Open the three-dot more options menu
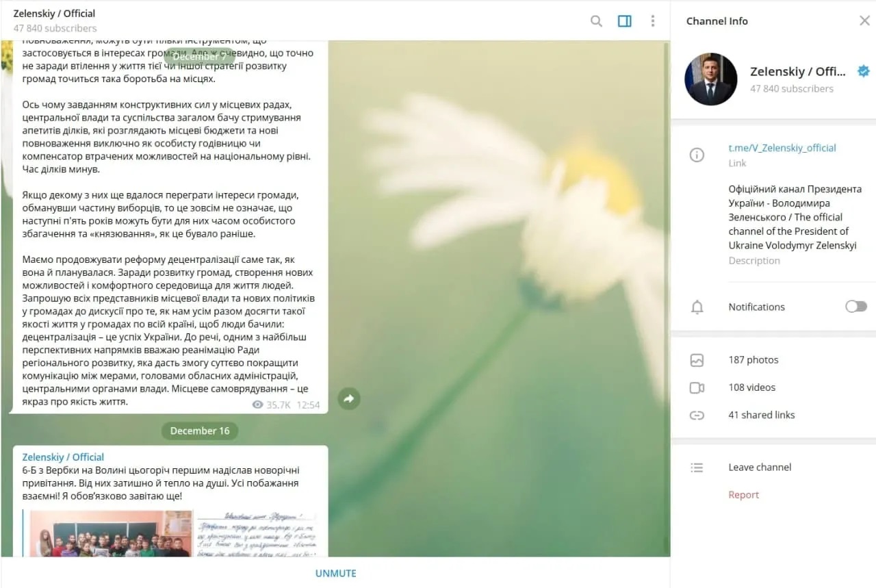Image resolution: width=876 pixels, height=588 pixels. click(652, 21)
